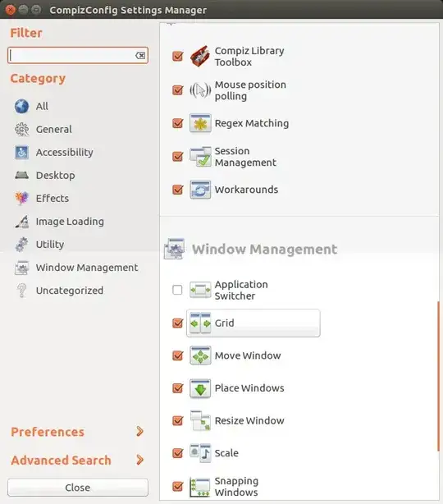443x504 pixels.
Task: Click the General category gear icon
Action: (x=21, y=129)
